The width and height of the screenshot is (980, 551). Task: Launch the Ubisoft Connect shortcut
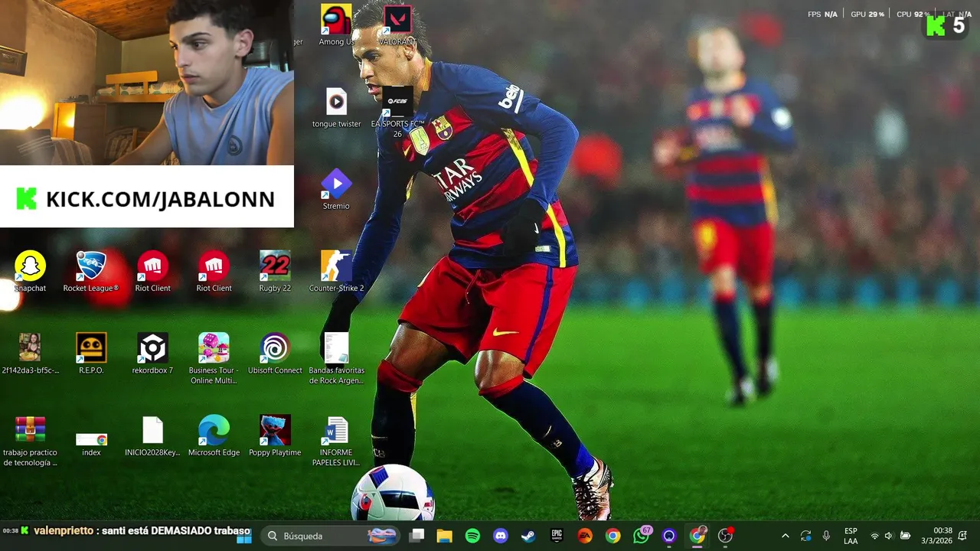coord(275,354)
